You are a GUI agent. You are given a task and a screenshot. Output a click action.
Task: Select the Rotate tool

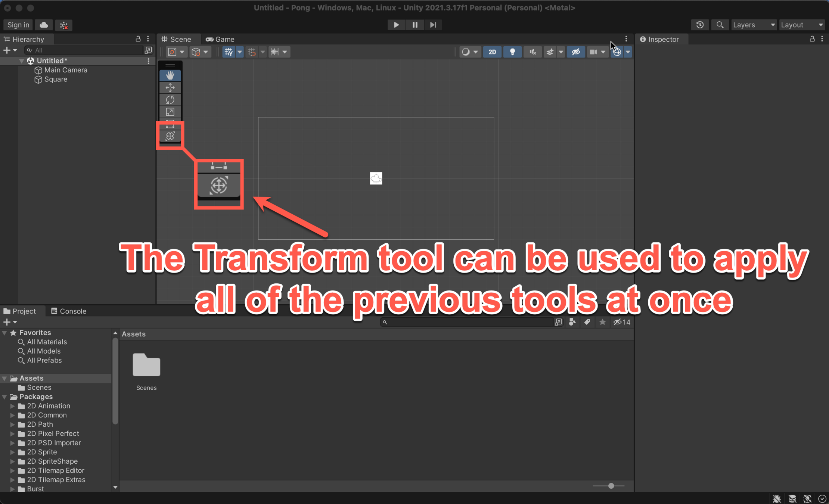[x=170, y=100]
